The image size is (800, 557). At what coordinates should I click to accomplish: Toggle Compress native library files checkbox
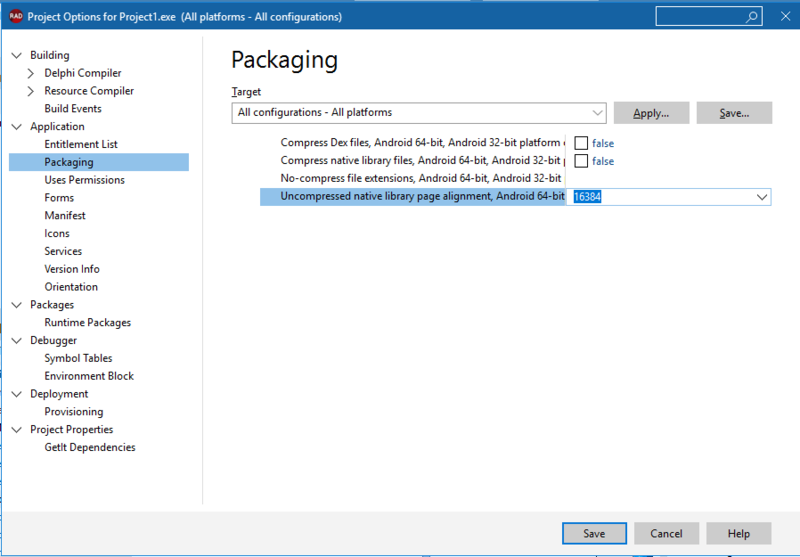(581, 161)
